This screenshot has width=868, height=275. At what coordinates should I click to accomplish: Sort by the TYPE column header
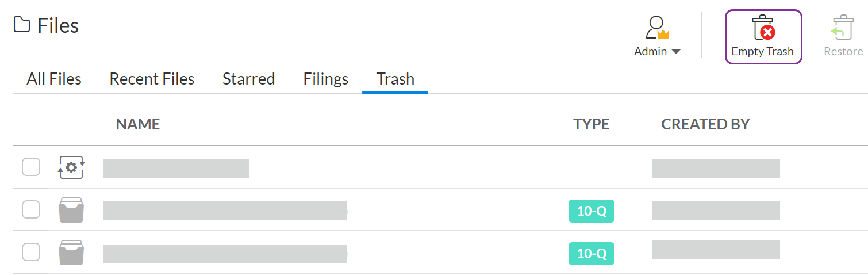[x=591, y=124]
